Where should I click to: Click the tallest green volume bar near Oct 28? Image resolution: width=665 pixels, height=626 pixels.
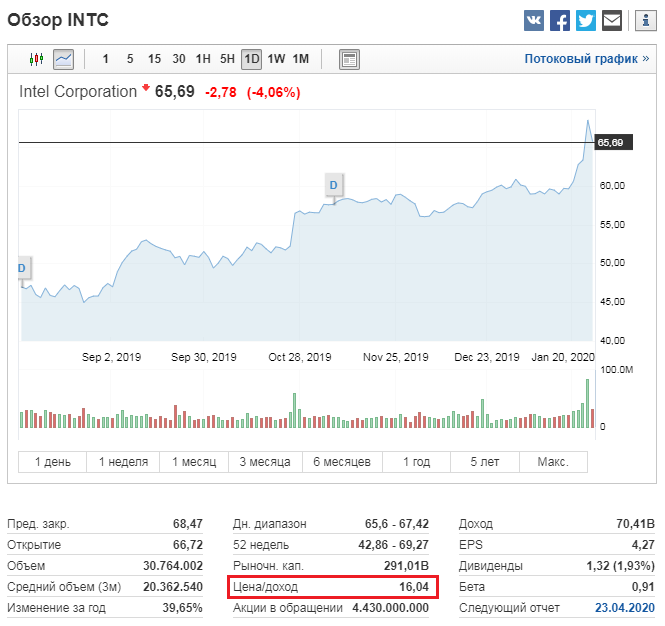(x=294, y=411)
